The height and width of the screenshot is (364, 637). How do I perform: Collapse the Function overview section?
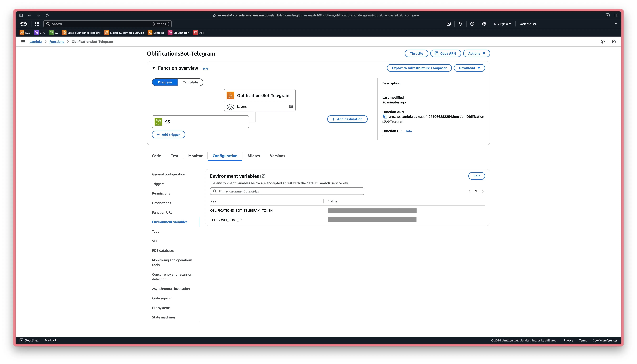point(154,68)
